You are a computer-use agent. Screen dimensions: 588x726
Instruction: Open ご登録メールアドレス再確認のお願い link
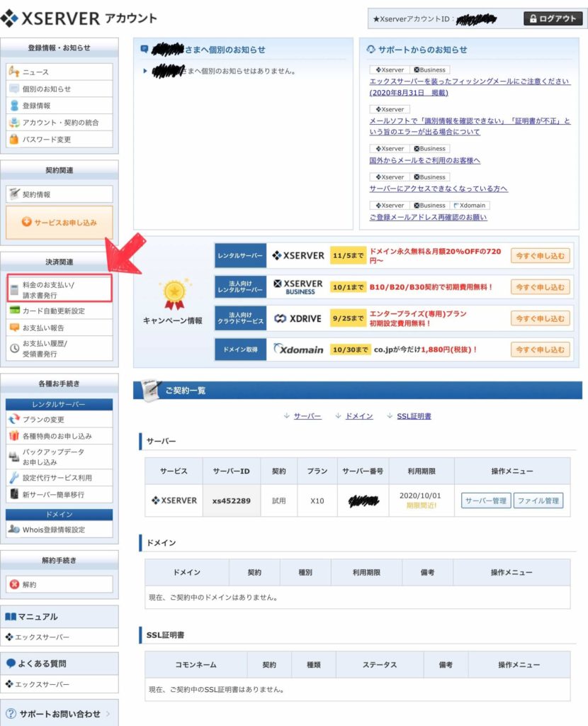coord(428,217)
